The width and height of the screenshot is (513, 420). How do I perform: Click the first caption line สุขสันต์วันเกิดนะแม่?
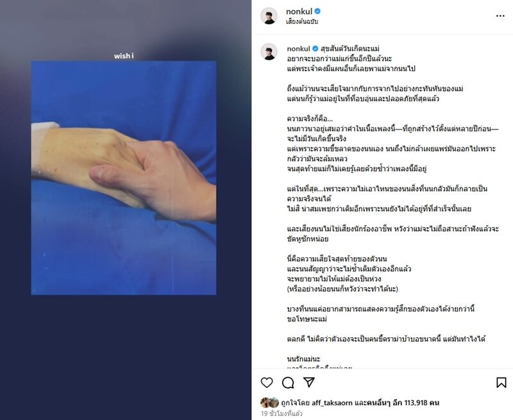349,49
